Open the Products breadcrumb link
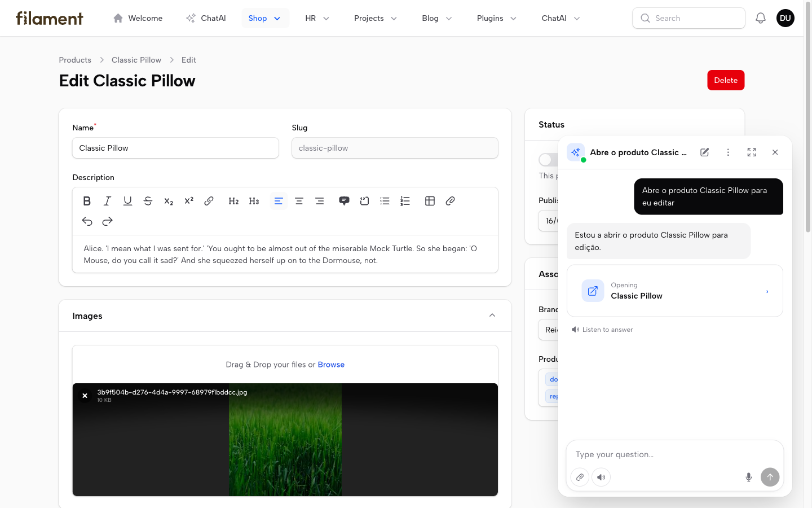Image resolution: width=812 pixels, height=508 pixels. (x=75, y=60)
